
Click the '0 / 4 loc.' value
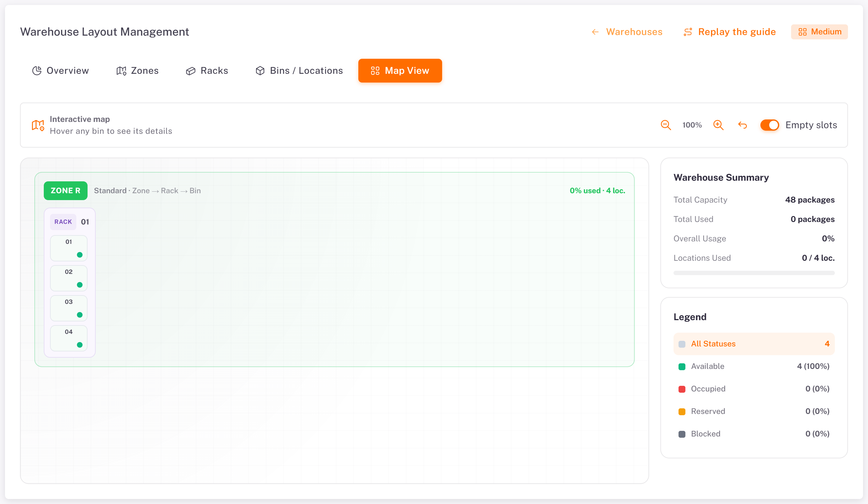[x=818, y=258]
